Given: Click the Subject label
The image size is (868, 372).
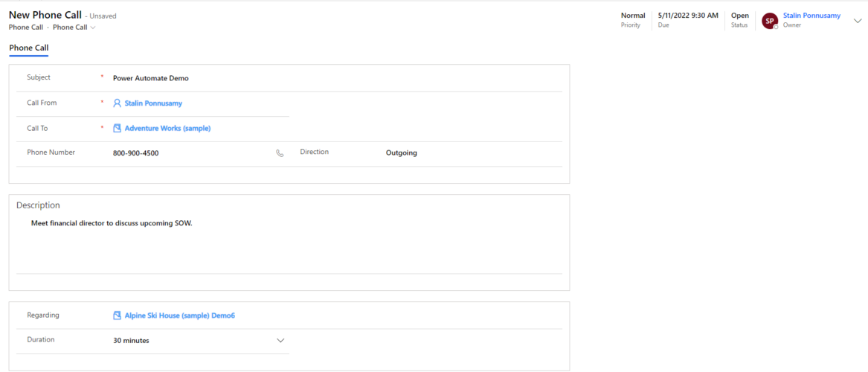Looking at the screenshot, I should click(39, 77).
